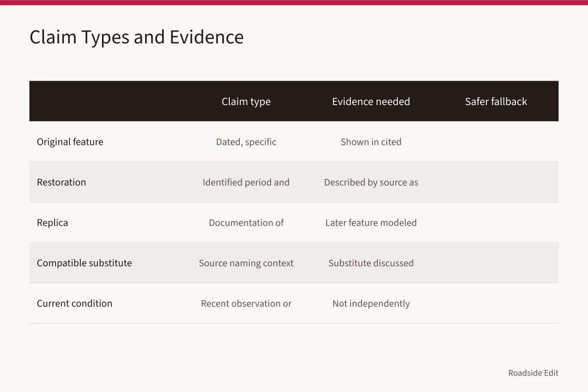Select the cell Documentation of
Screen dimensions: 588x392
(246, 223)
